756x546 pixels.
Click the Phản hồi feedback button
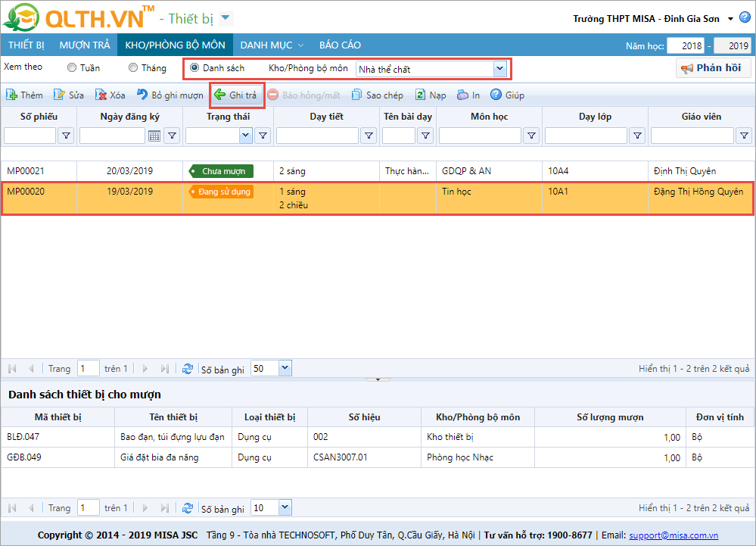[x=713, y=67]
